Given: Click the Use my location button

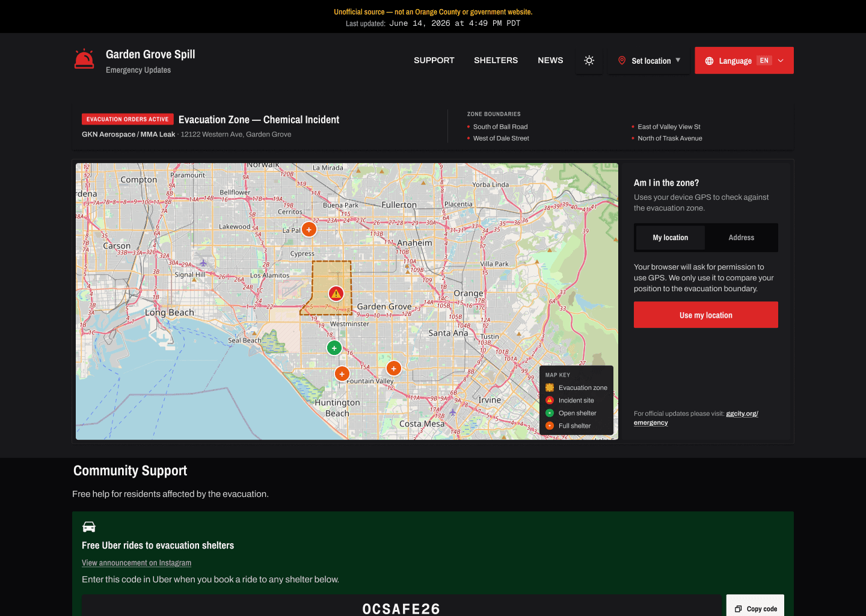Looking at the screenshot, I should click(706, 315).
